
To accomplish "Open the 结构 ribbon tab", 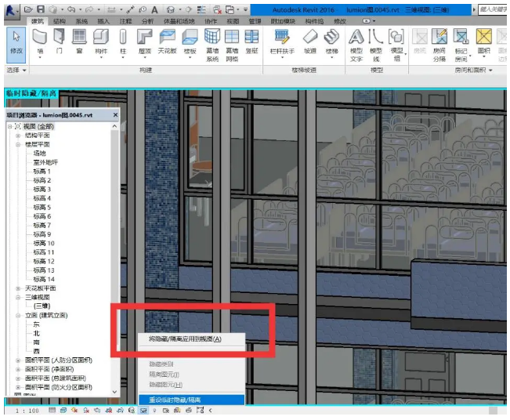I will pos(60,21).
